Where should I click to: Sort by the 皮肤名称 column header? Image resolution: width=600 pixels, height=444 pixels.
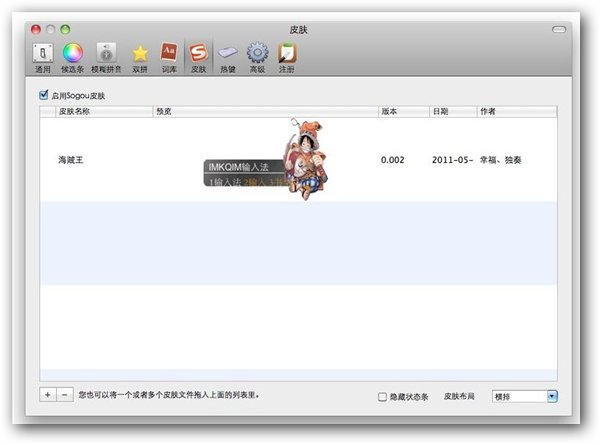click(x=104, y=111)
